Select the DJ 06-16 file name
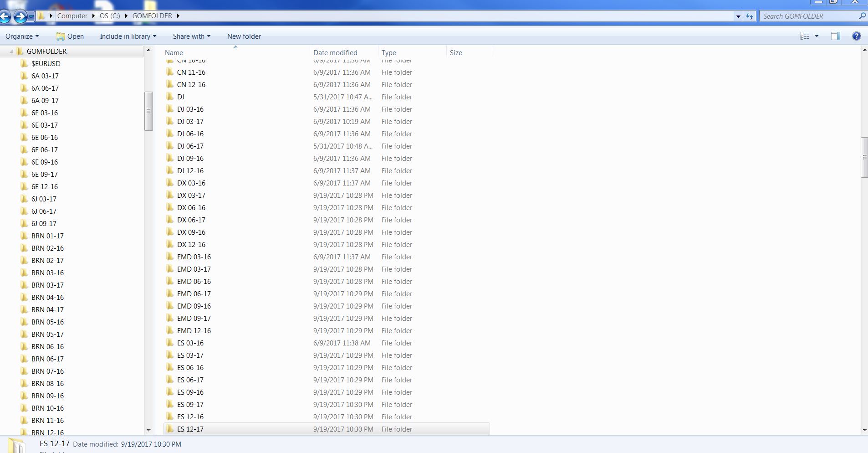The height and width of the screenshot is (453, 868). (190, 134)
